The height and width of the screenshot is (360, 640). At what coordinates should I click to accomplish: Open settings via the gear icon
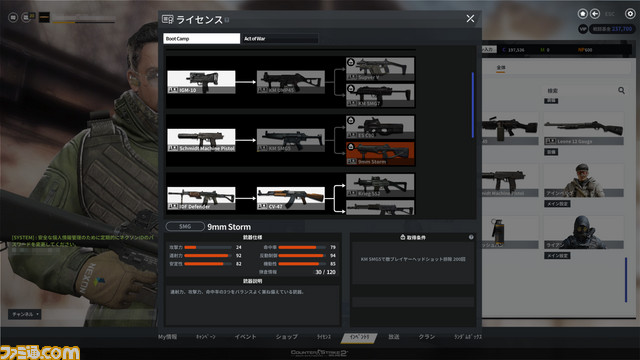(x=630, y=14)
